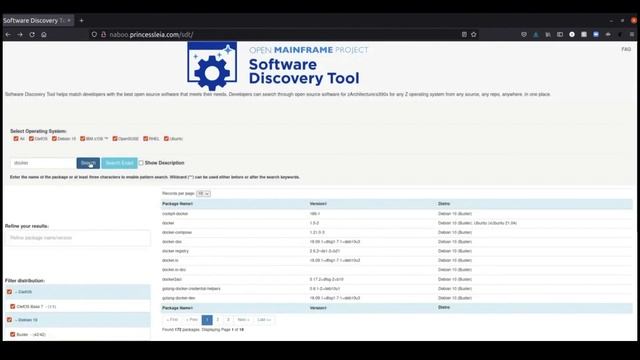Sort by top Package Name column header
The width and height of the screenshot is (640, 360).
tap(177, 204)
